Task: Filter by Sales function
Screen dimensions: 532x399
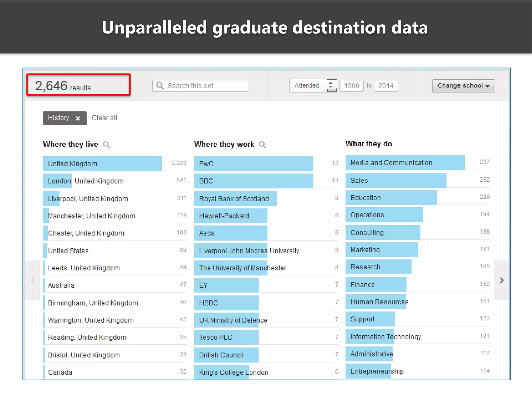Action: (x=417, y=180)
